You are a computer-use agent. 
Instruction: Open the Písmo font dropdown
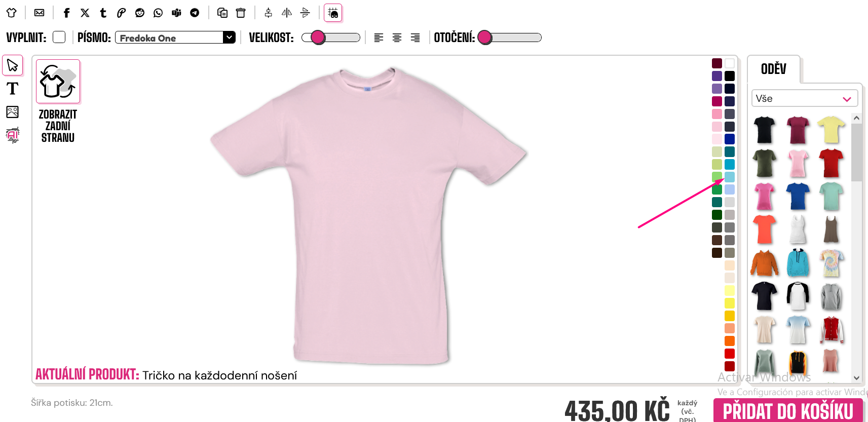(175, 37)
